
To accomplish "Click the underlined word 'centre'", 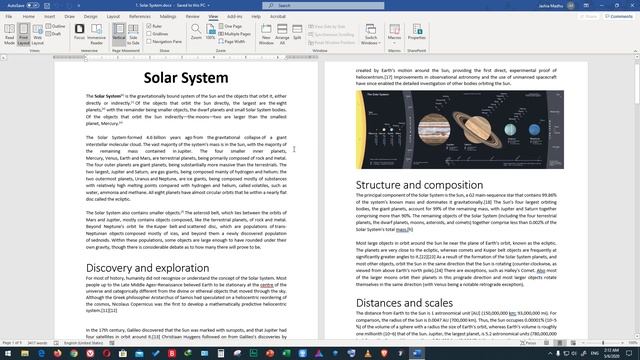I will (267, 285).
